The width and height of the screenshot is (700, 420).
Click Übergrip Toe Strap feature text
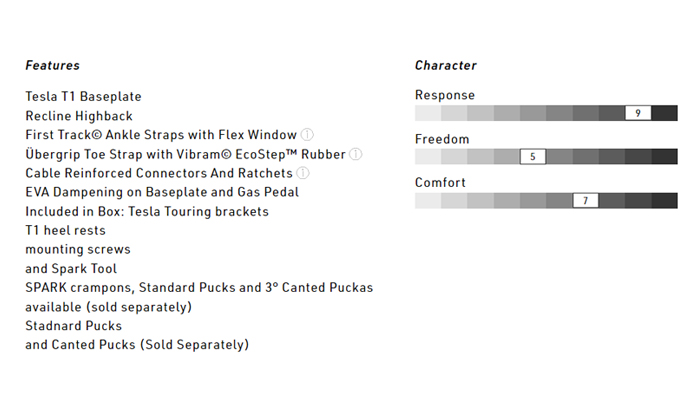tap(185, 154)
